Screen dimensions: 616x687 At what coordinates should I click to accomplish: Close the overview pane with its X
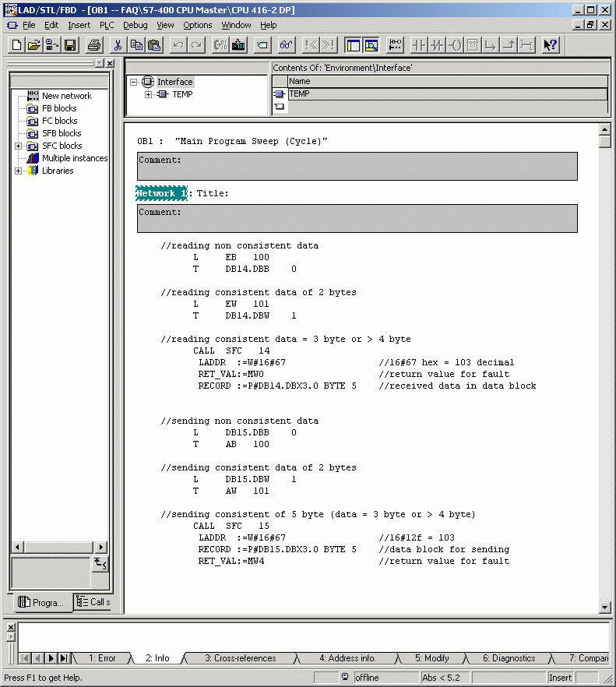click(x=110, y=63)
